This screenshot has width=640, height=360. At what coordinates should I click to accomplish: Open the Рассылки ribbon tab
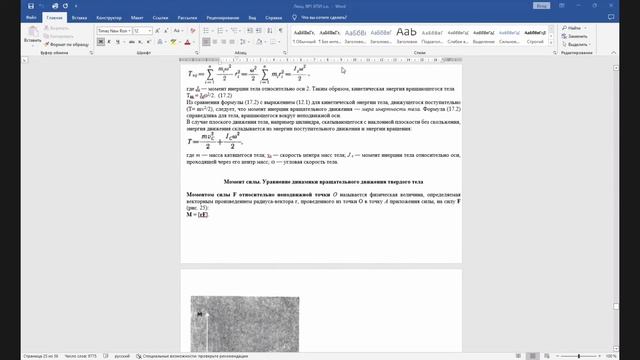pos(187,18)
